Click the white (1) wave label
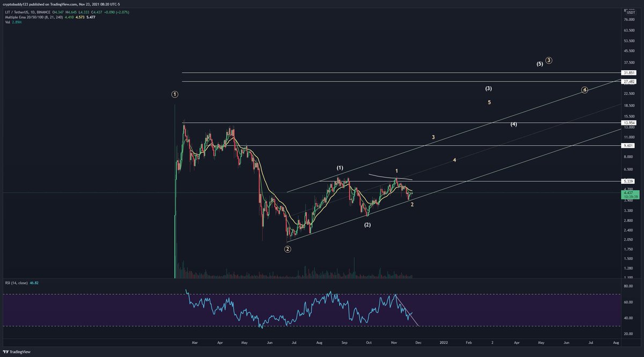The width and height of the screenshot is (644, 357). pyautogui.click(x=340, y=167)
